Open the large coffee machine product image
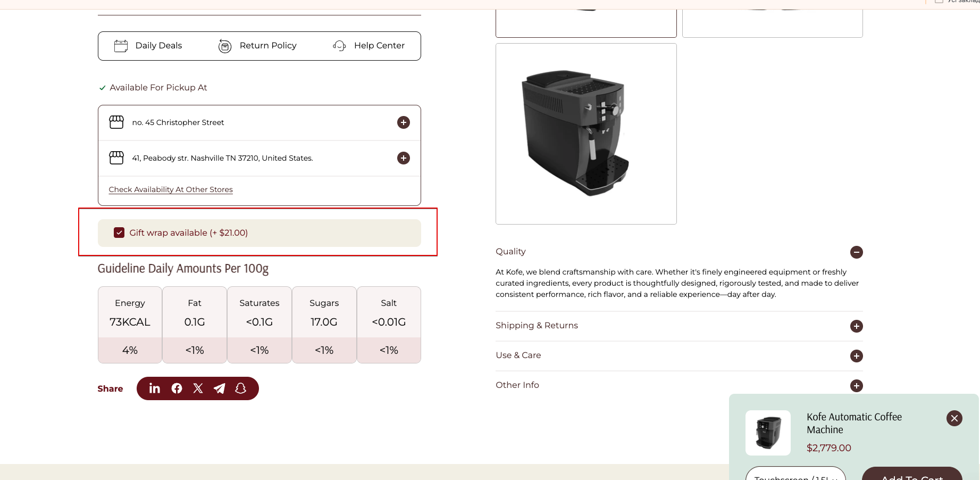The height and width of the screenshot is (480, 980). tap(586, 134)
